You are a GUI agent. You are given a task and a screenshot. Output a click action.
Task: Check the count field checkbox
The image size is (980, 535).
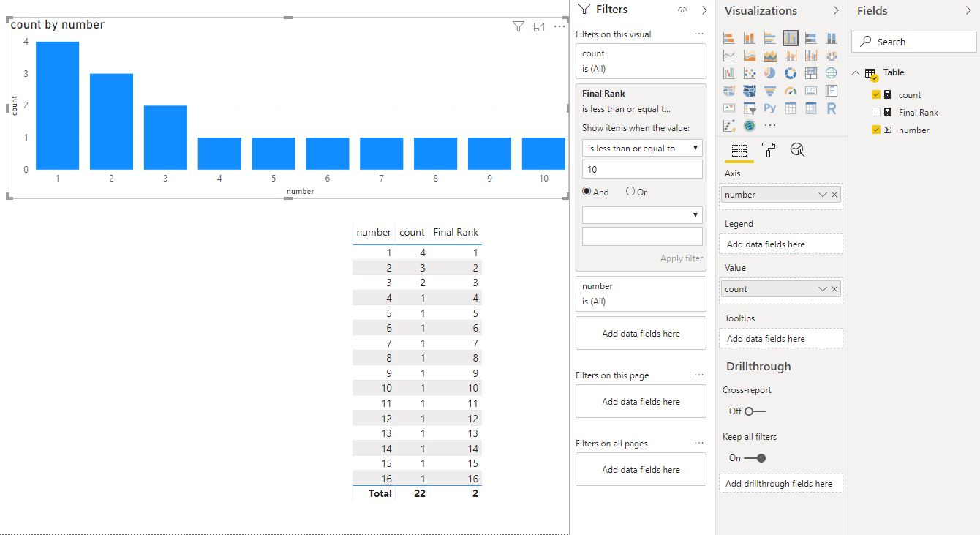pyautogui.click(x=876, y=94)
